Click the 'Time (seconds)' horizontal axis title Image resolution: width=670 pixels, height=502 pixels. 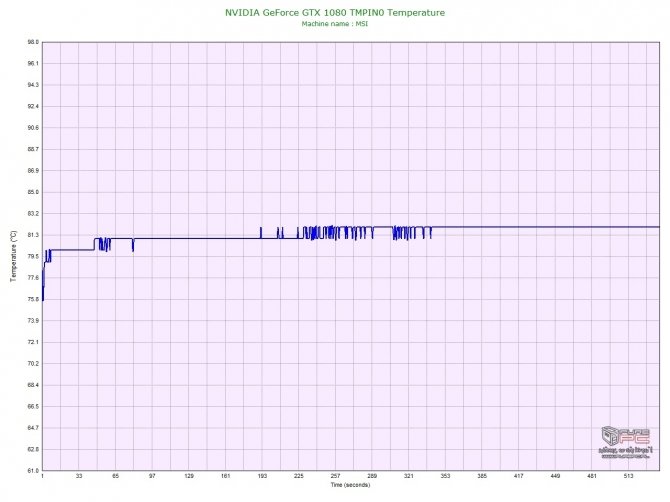click(x=350, y=485)
